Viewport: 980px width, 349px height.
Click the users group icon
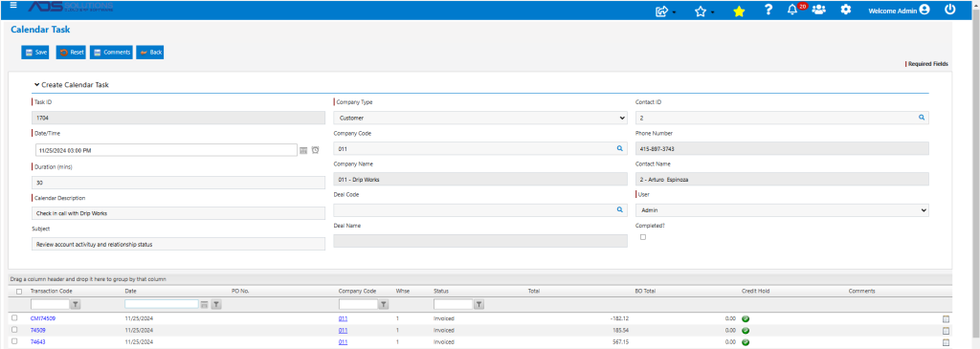(818, 10)
